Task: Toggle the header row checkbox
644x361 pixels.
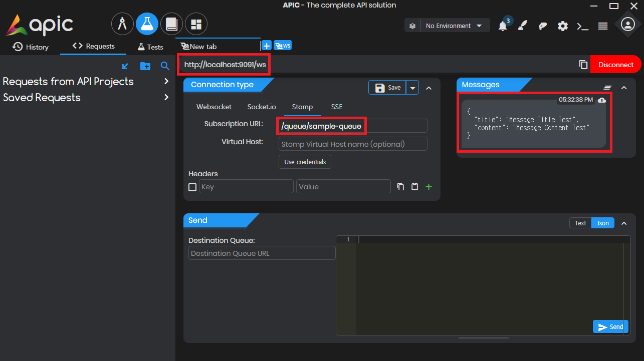Action: [192, 187]
